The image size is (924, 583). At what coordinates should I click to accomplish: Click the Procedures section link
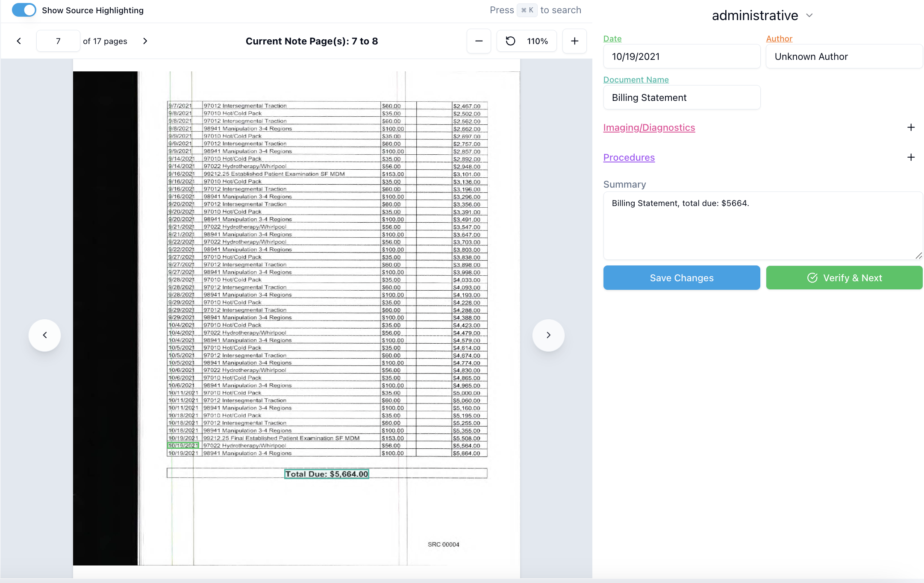tap(629, 157)
